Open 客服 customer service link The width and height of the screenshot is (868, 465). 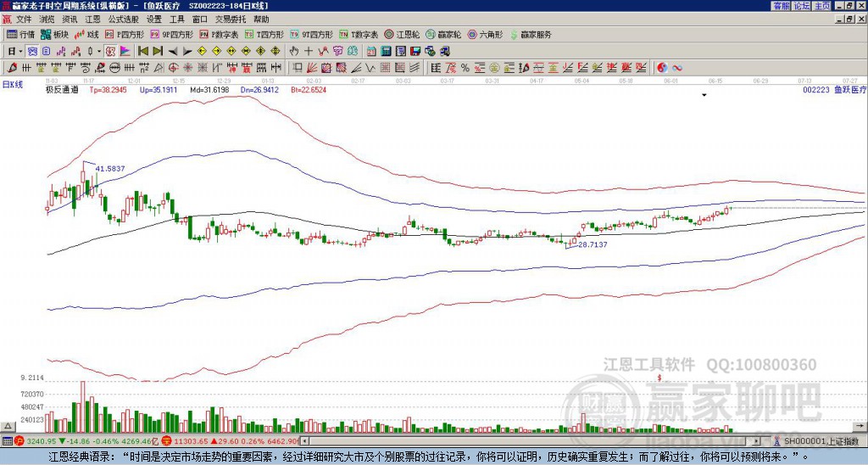[x=781, y=5]
